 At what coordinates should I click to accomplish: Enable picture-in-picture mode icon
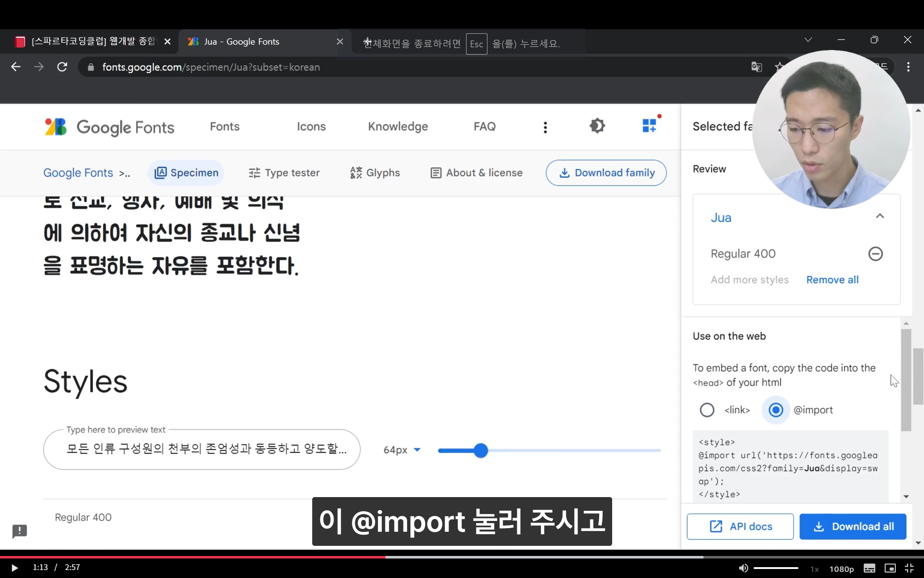[890, 568]
